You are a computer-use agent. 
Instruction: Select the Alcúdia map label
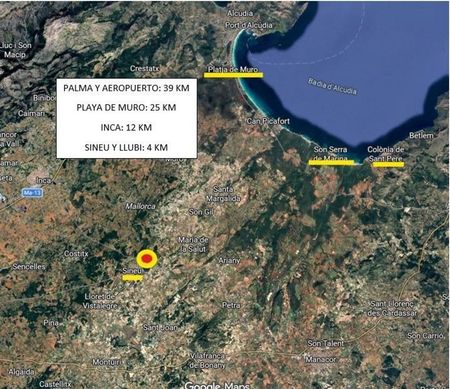240,13
